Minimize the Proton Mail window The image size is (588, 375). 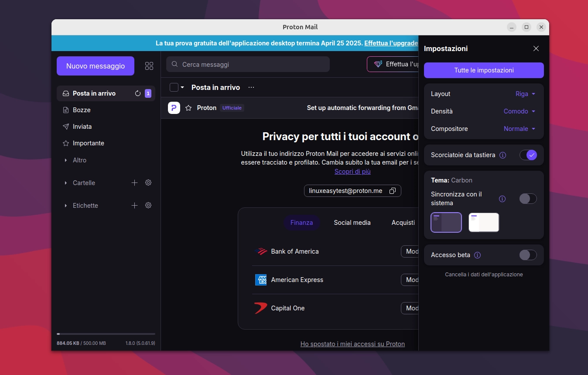512,27
